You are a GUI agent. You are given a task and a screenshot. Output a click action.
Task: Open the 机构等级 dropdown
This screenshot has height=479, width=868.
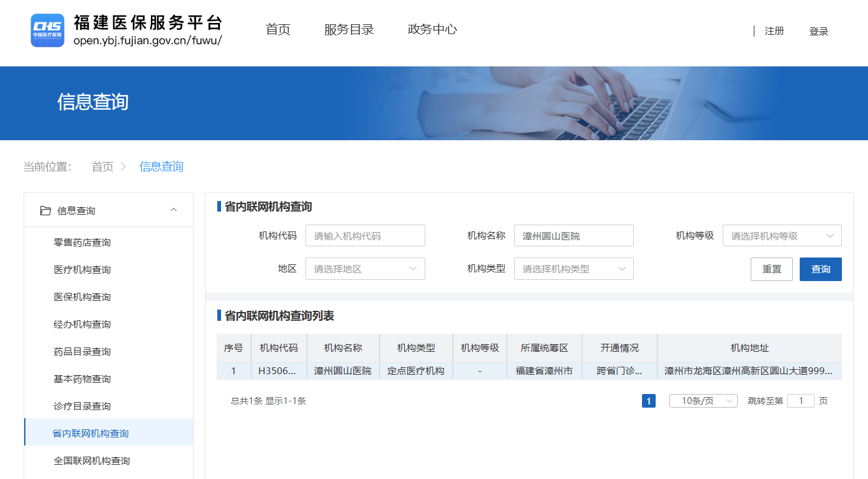click(x=782, y=236)
